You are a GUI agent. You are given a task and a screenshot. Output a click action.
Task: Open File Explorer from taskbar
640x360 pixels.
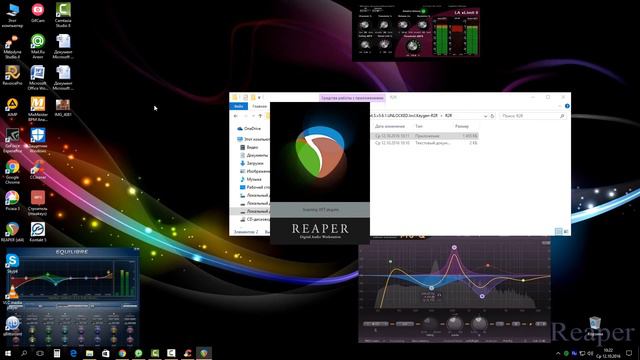click(x=89, y=353)
